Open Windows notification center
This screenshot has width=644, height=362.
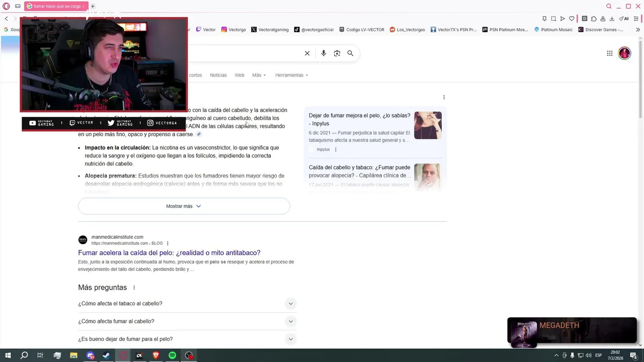633,355
